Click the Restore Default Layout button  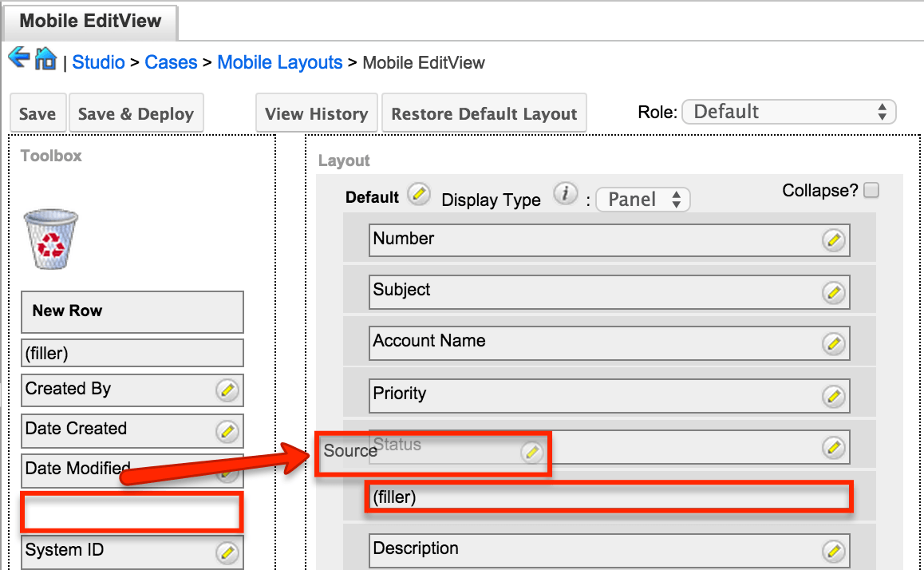(484, 113)
